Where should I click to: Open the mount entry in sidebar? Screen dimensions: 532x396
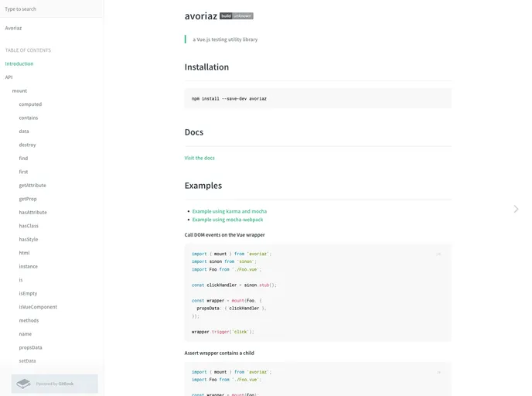19,90
